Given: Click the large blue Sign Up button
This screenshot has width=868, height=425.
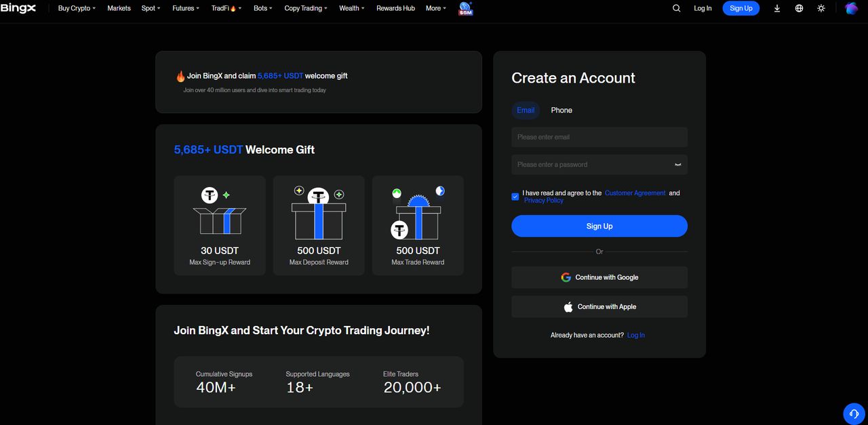Looking at the screenshot, I should click(x=599, y=226).
